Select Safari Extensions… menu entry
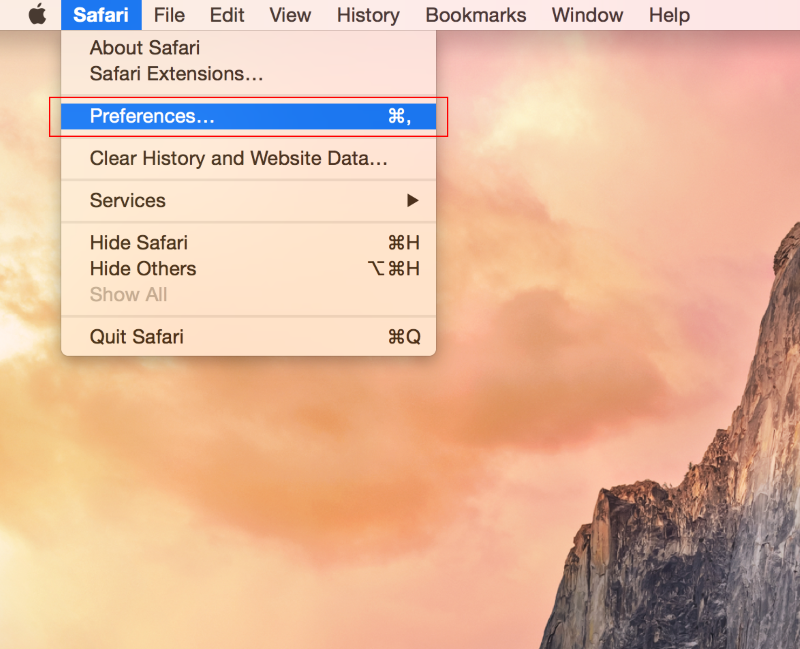This screenshot has width=800, height=649. [248, 74]
